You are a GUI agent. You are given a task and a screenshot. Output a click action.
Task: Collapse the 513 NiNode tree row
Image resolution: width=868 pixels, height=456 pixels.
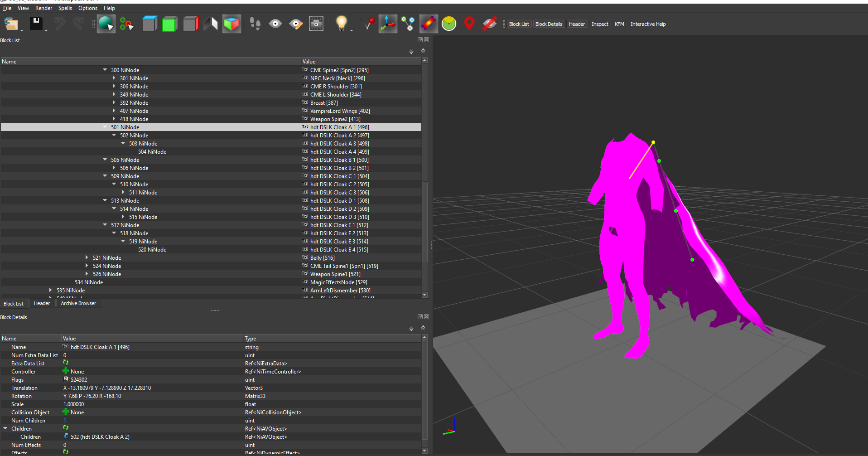coord(105,200)
